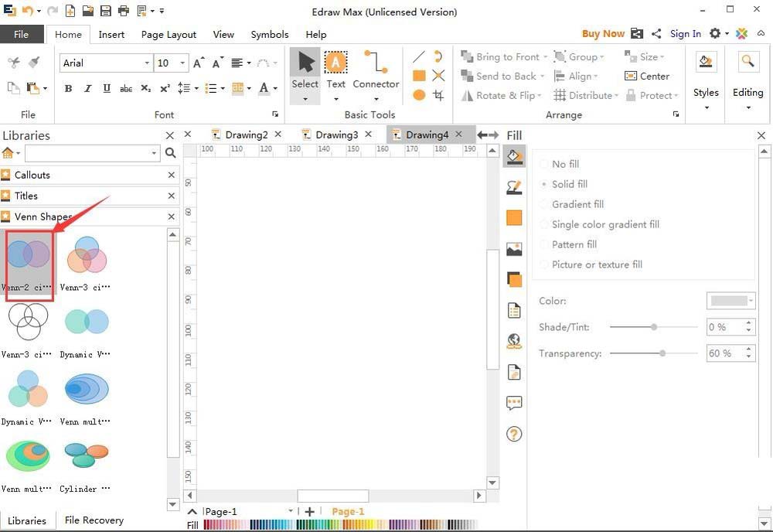Click the Sign In button

click(685, 34)
